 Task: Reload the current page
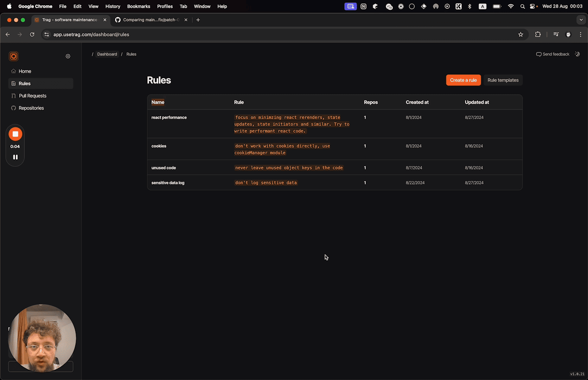(32, 34)
